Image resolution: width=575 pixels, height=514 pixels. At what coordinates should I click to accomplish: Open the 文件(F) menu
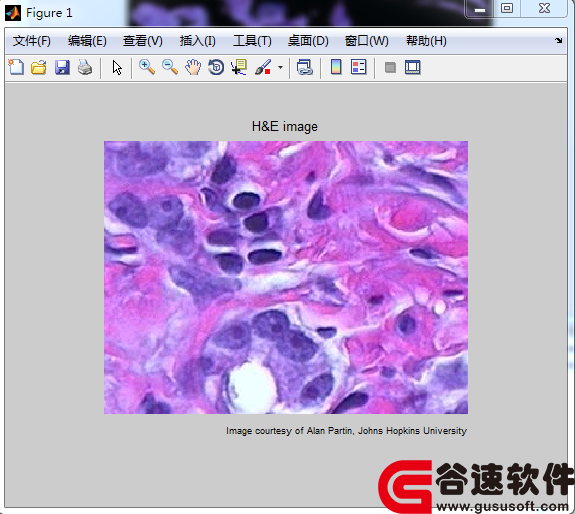[32, 41]
